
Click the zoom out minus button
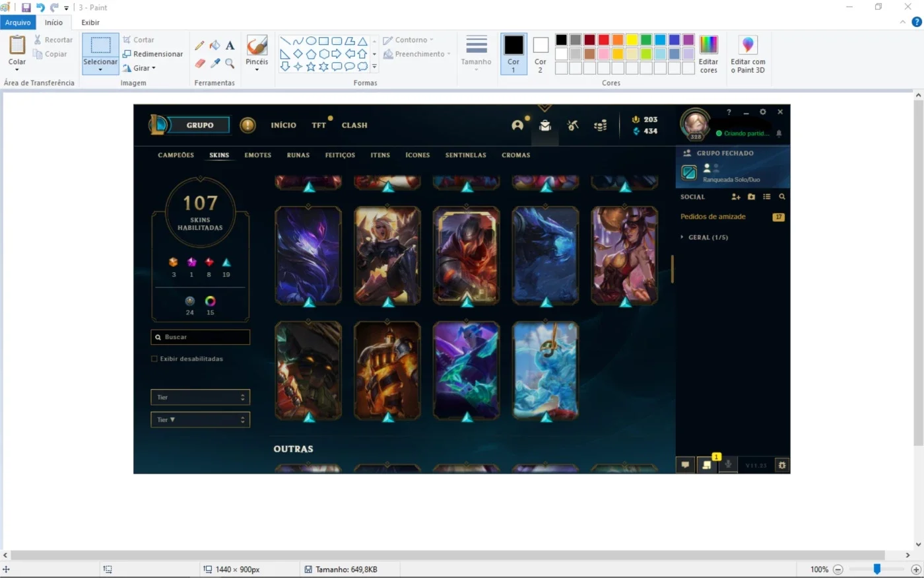coord(838,569)
